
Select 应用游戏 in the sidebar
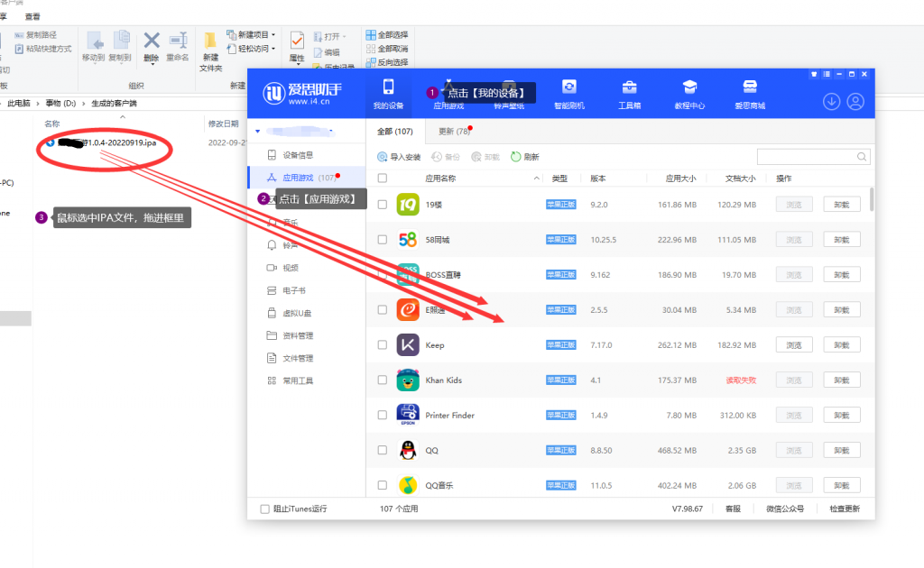307,178
